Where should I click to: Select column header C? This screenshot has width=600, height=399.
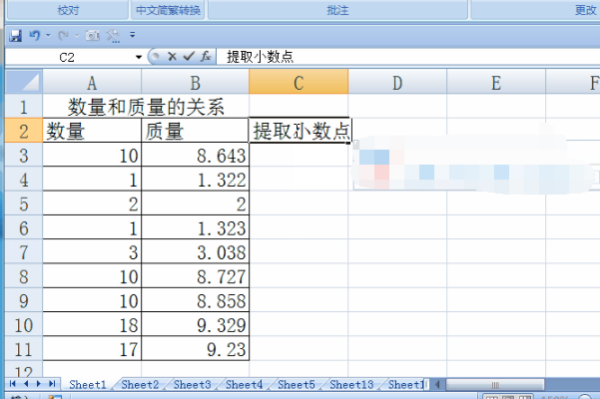[x=298, y=82]
